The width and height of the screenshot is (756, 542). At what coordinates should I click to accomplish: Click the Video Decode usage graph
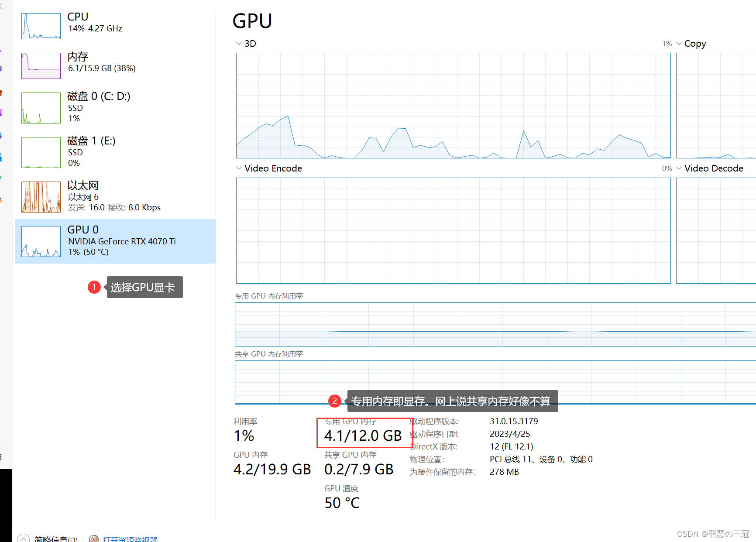pyautogui.click(x=716, y=230)
